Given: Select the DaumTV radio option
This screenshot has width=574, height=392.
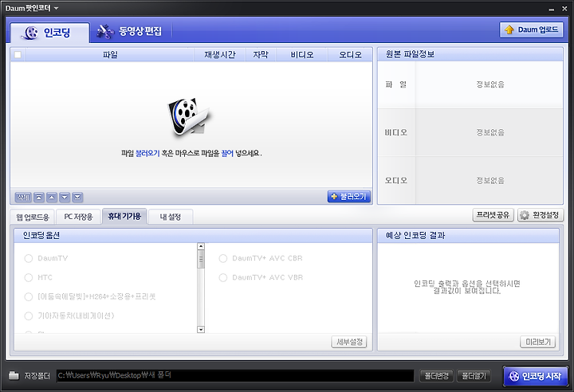Looking at the screenshot, I should 29,258.
